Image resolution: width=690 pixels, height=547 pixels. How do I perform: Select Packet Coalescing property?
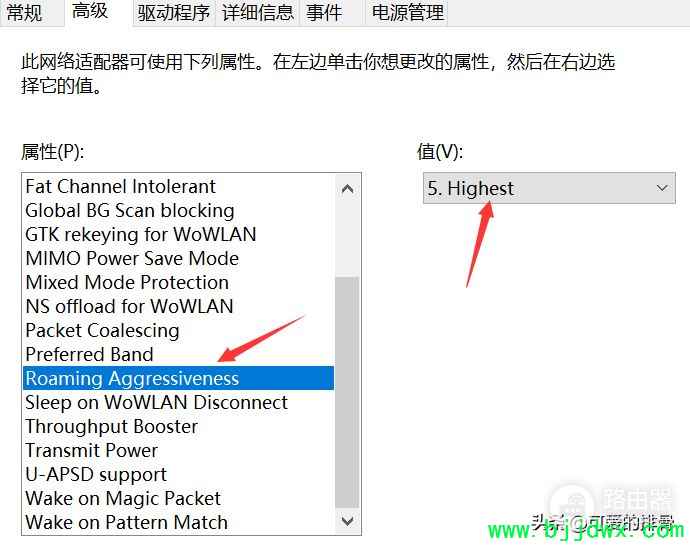[x=178, y=330]
